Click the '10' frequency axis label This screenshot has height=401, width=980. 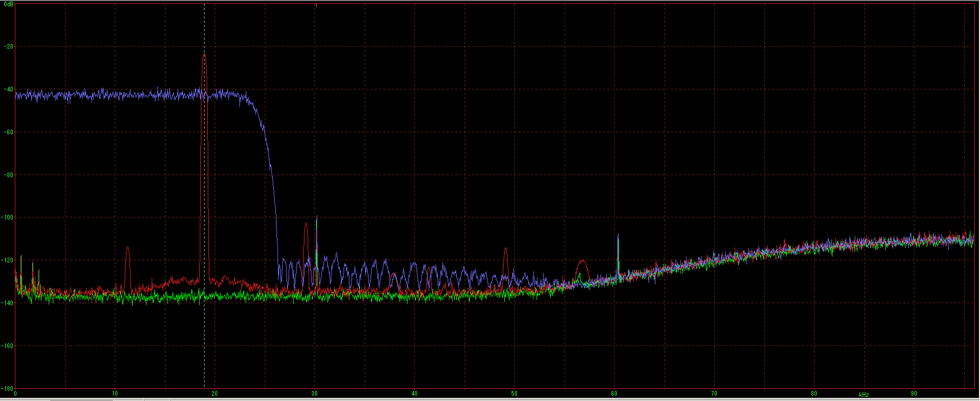[115, 394]
